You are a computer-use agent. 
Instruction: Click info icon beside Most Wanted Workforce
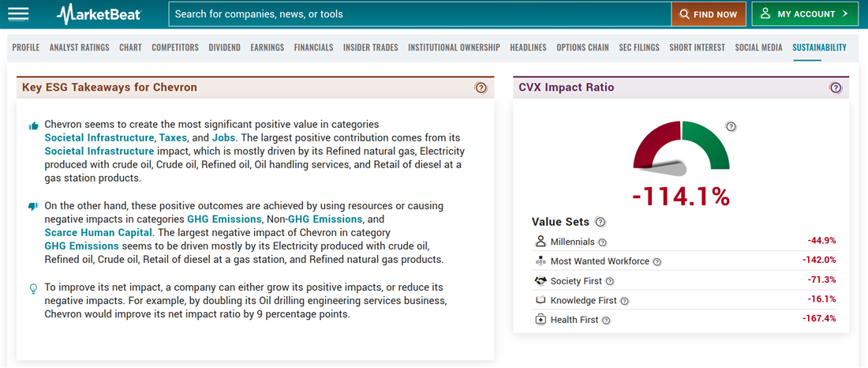[x=657, y=262]
